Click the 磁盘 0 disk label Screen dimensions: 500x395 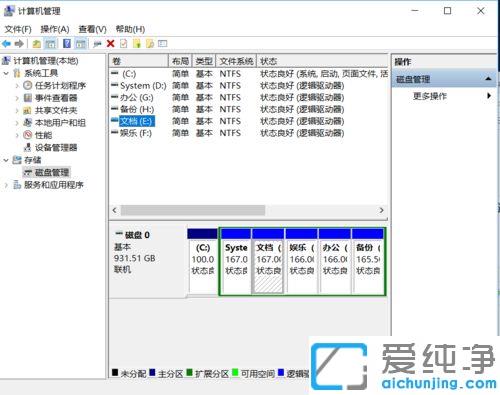137,235
